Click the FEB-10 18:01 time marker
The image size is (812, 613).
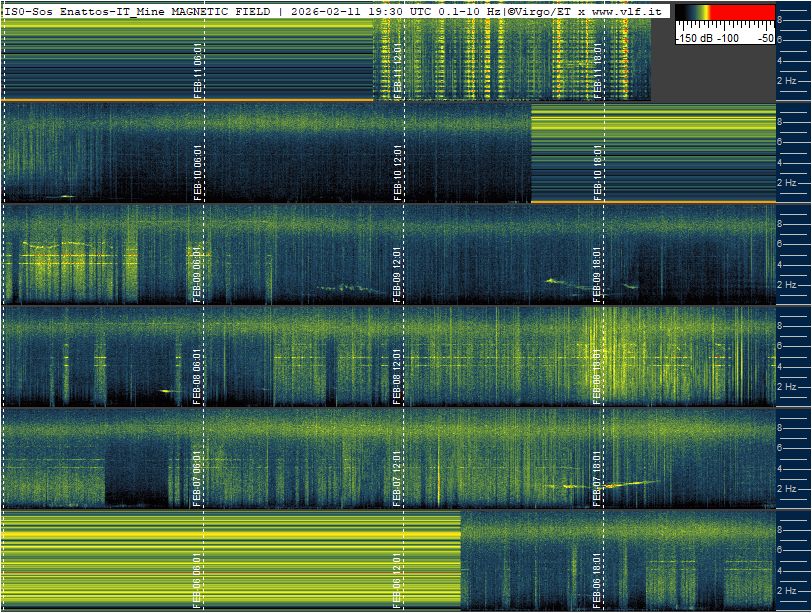pos(598,172)
